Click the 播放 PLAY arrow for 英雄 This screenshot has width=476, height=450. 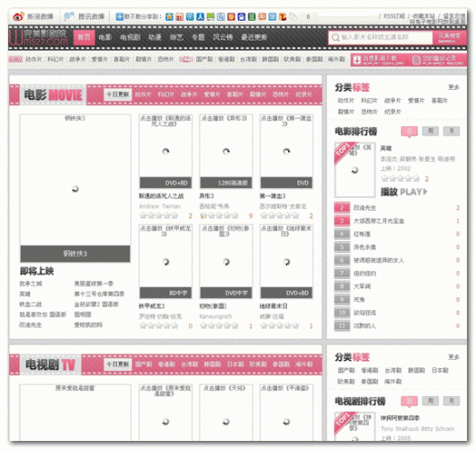404,192
